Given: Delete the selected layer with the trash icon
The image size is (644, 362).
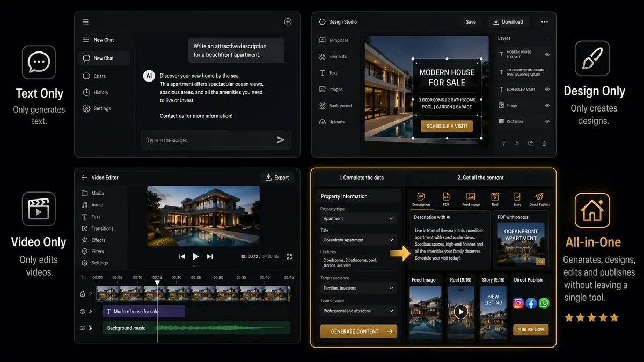Looking at the screenshot, I should click(544, 144).
